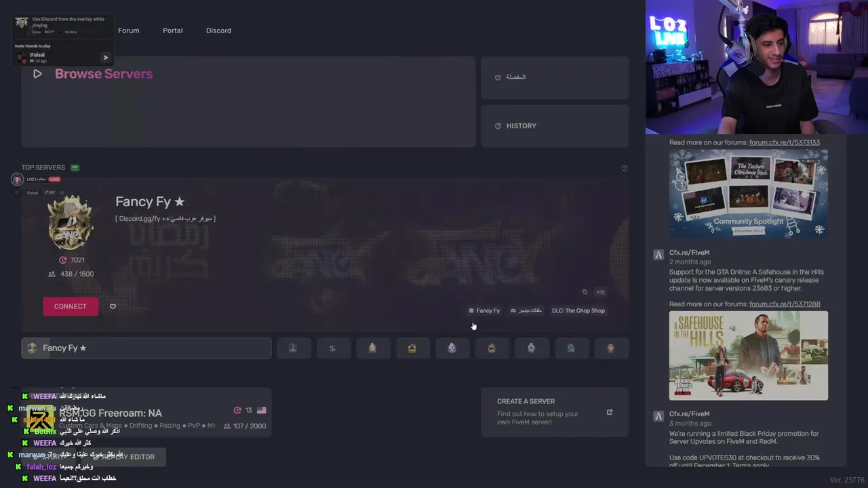
Task: Select the third server icon in the top servers strip
Action: tap(372, 348)
